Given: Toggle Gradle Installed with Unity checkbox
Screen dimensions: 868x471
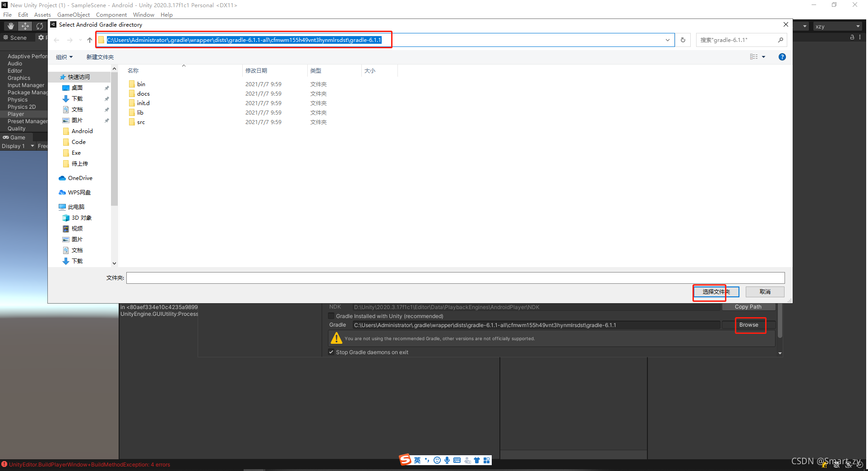Looking at the screenshot, I should coord(331,316).
